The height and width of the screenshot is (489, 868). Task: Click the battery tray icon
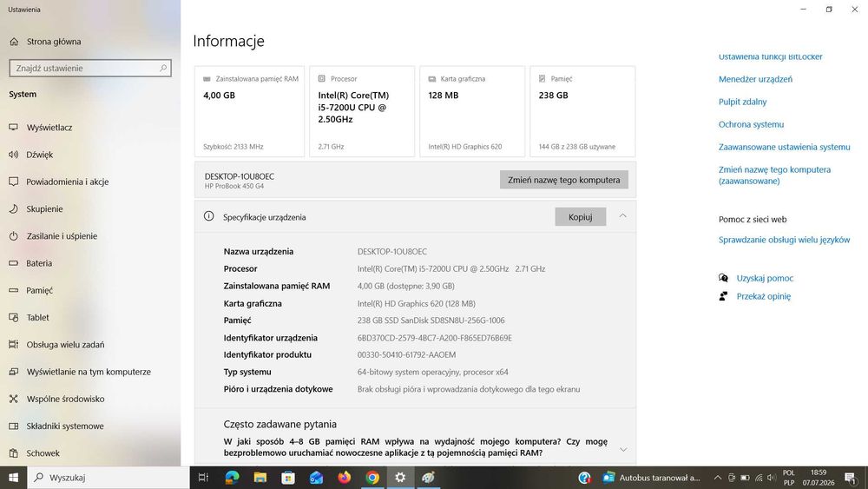[x=745, y=478]
